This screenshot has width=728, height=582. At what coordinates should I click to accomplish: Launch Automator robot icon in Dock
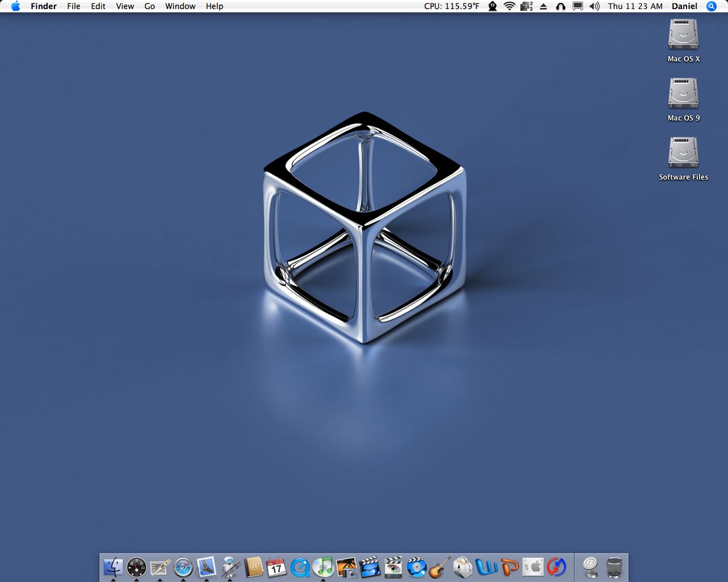tap(230, 567)
